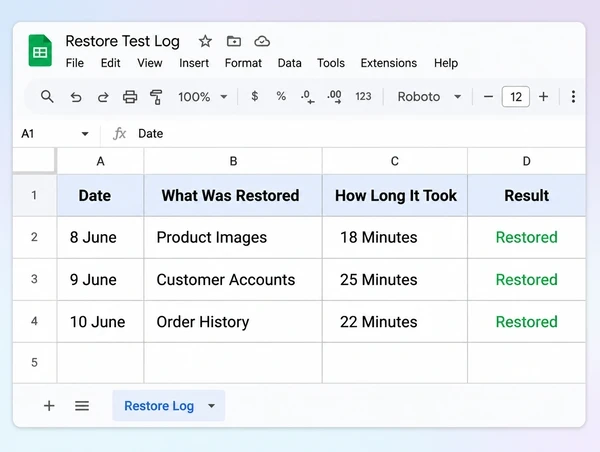Decrease decimal places
This screenshot has height=452, width=600.
(x=307, y=97)
